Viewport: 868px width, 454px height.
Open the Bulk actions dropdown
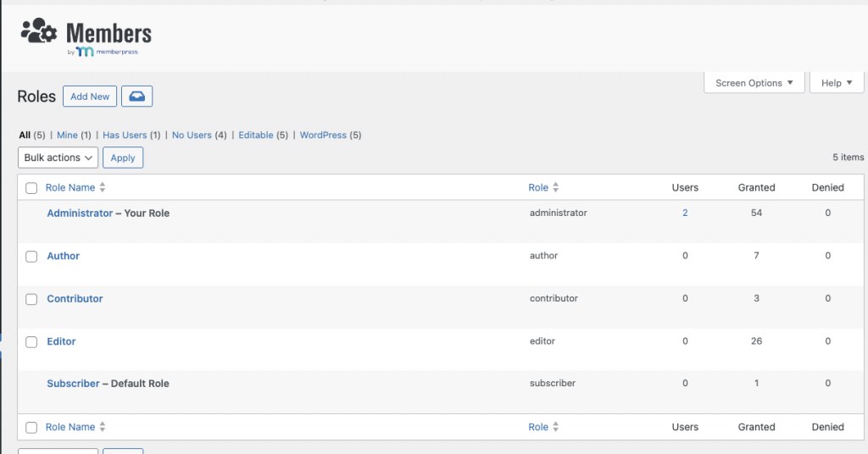point(58,158)
